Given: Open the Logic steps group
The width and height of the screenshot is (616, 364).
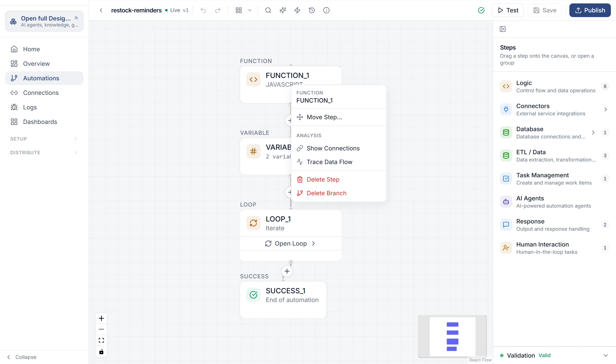Looking at the screenshot, I should pyautogui.click(x=554, y=86).
